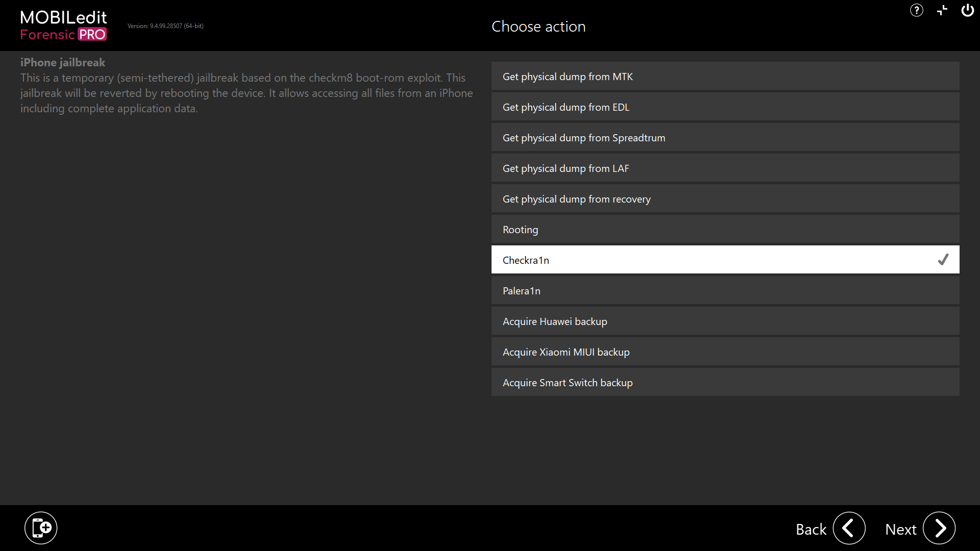980x551 pixels.
Task: Connect a new phone using the phone-plus icon
Action: [x=41, y=528]
